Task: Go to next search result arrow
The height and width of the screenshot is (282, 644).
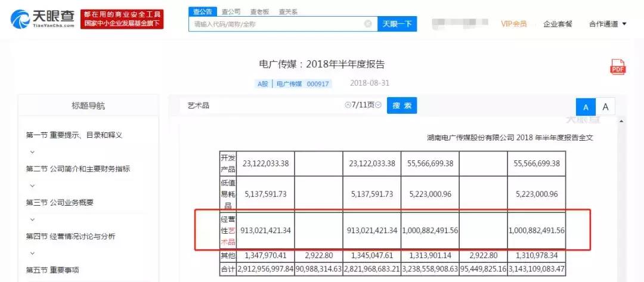Action: point(378,105)
